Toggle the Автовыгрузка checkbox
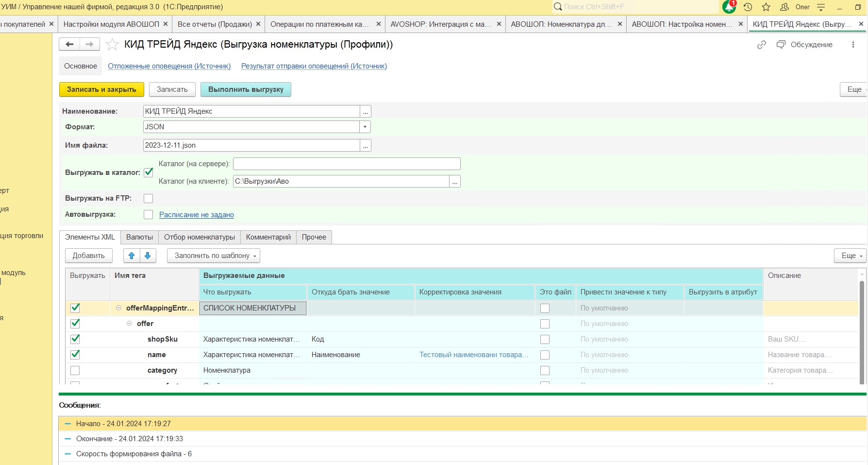The width and height of the screenshot is (868, 465). pos(149,214)
